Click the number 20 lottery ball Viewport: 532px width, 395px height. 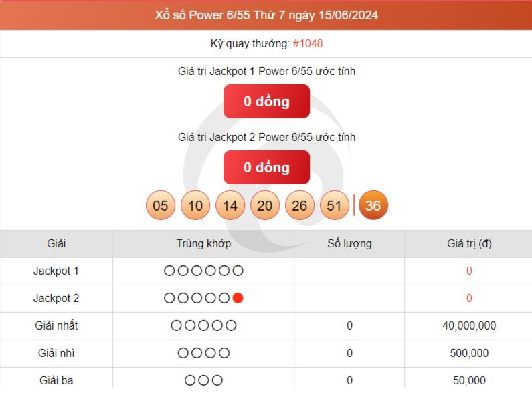tap(265, 206)
